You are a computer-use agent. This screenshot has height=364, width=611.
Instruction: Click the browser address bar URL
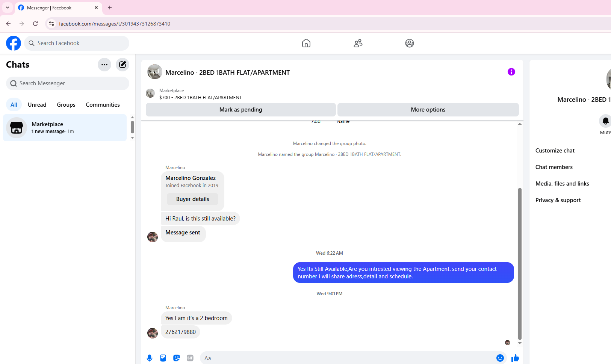tap(115, 24)
